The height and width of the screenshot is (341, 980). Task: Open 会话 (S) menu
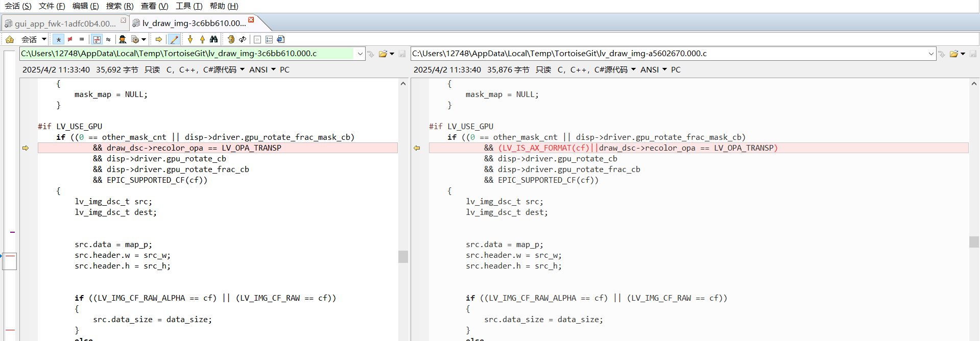[x=18, y=6]
